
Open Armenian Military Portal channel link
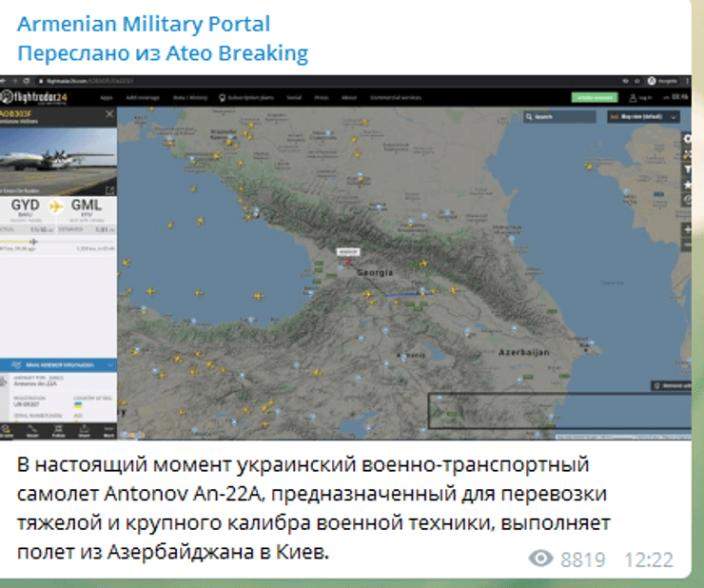[144, 24]
